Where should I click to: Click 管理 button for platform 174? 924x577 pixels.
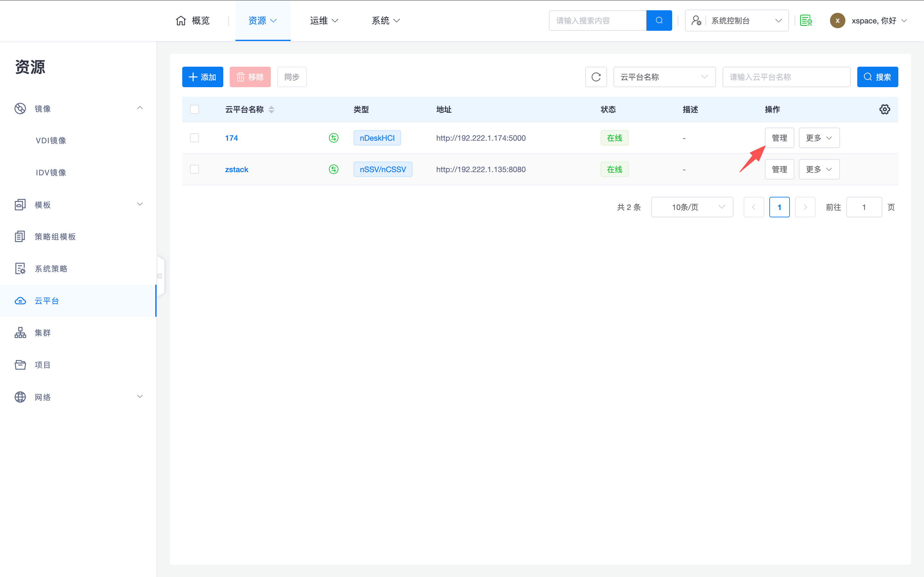pos(779,138)
